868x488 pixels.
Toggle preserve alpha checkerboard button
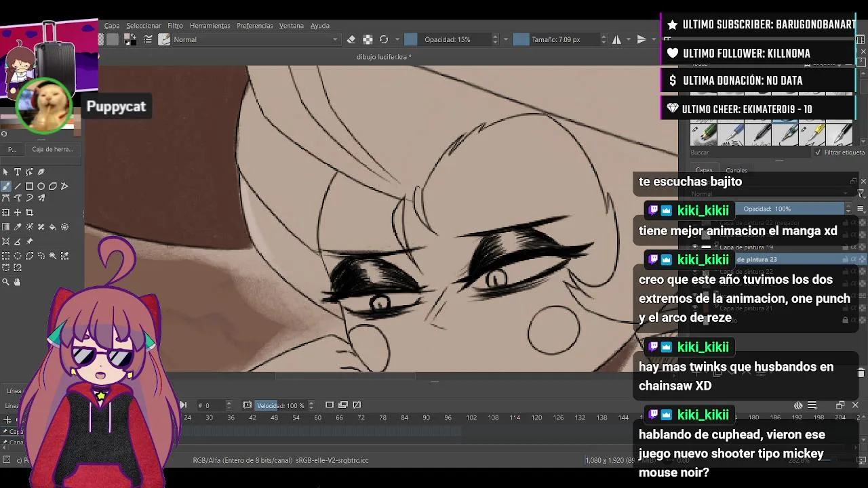368,39
